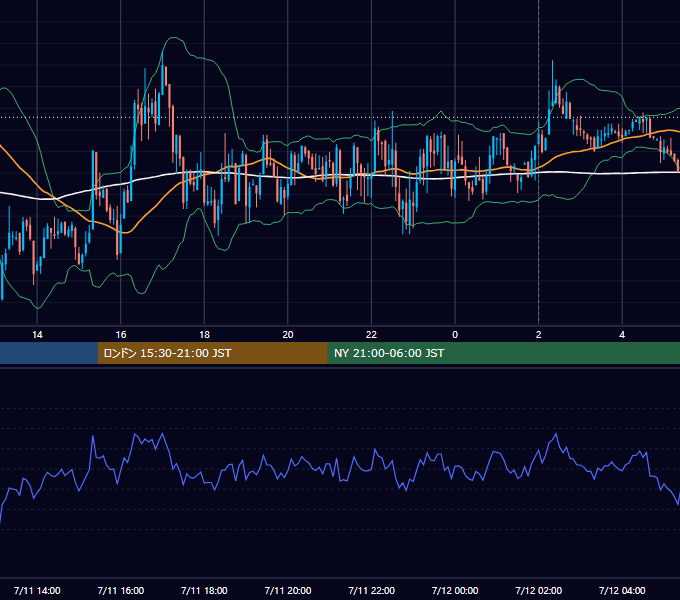
Task: Click the 7/12 02:00 time label
Action: coord(539,590)
